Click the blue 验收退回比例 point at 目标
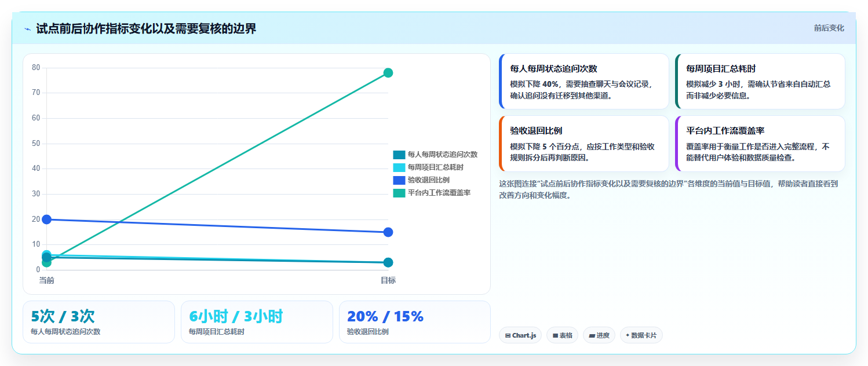Viewport: 868px width, 366px height. [388, 232]
